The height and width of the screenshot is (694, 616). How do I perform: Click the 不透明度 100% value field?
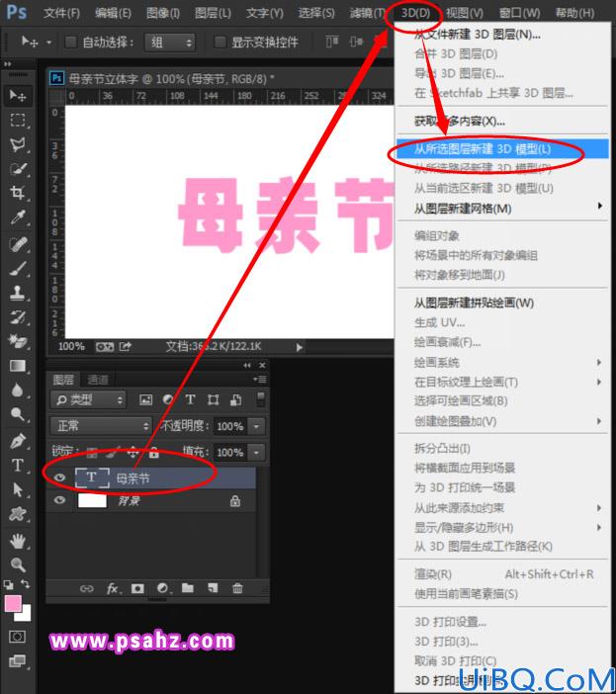pyautogui.click(x=230, y=427)
